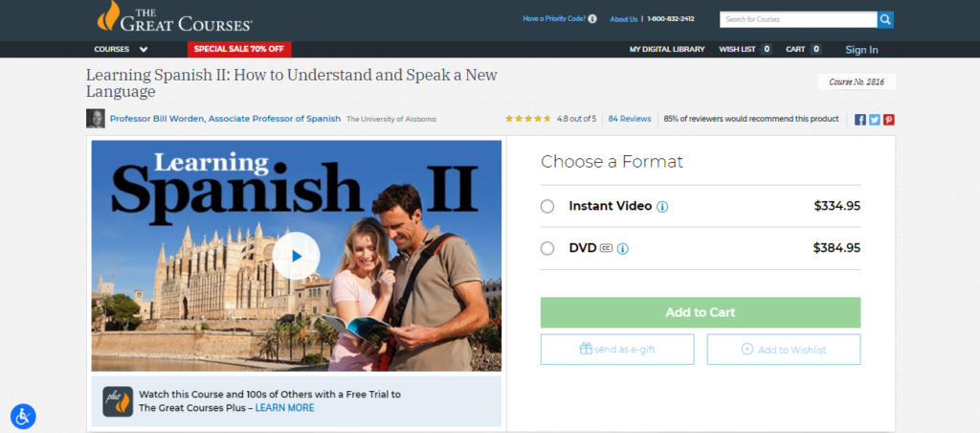Click The Great Courses flame logo
Image resolution: width=980 pixels, height=433 pixels.
point(174,17)
